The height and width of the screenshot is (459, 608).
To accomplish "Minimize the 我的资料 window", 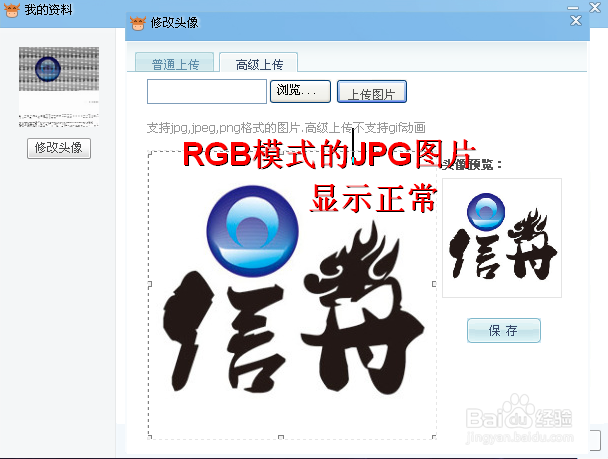I will 573,8.
